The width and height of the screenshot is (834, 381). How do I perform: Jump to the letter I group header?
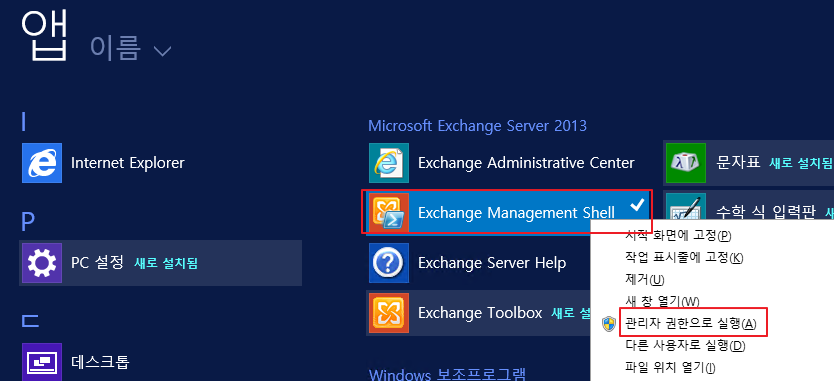click(x=23, y=122)
